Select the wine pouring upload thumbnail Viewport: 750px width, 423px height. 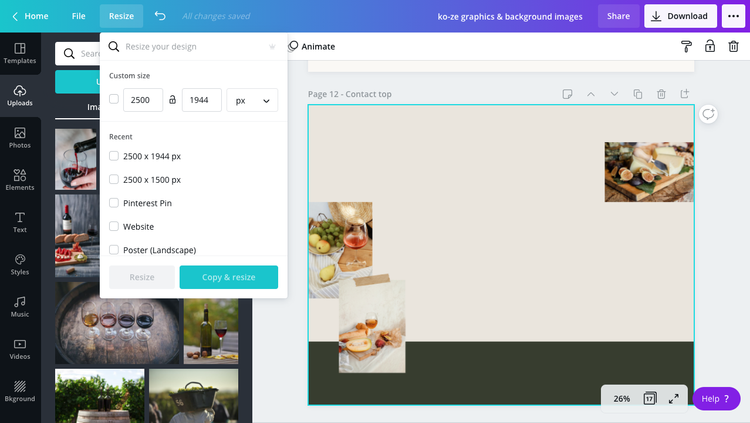pyautogui.click(x=77, y=159)
